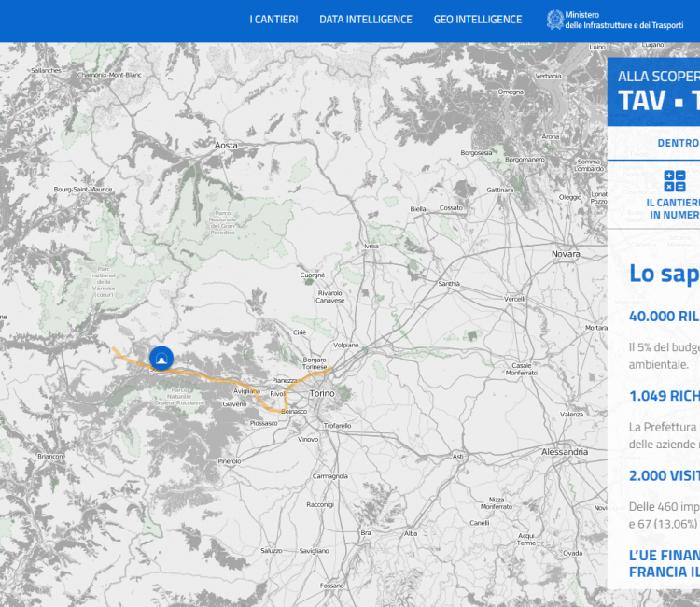Image resolution: width=700 pixels, height=607 pixels.
Task: Open the IL CANTIERE IN NUMERI label
Action: point(673,208)
